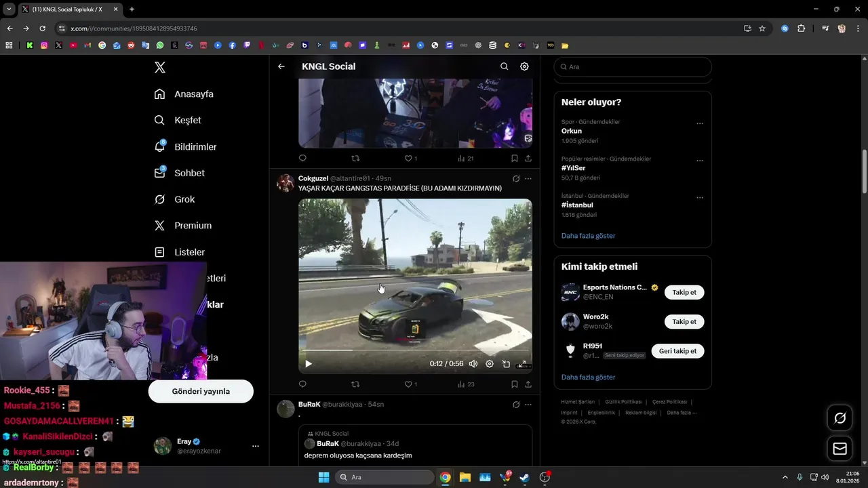Reply to Cokguzel's post
The width and height of the screenshot is (868, 488).
click(302, 384)
